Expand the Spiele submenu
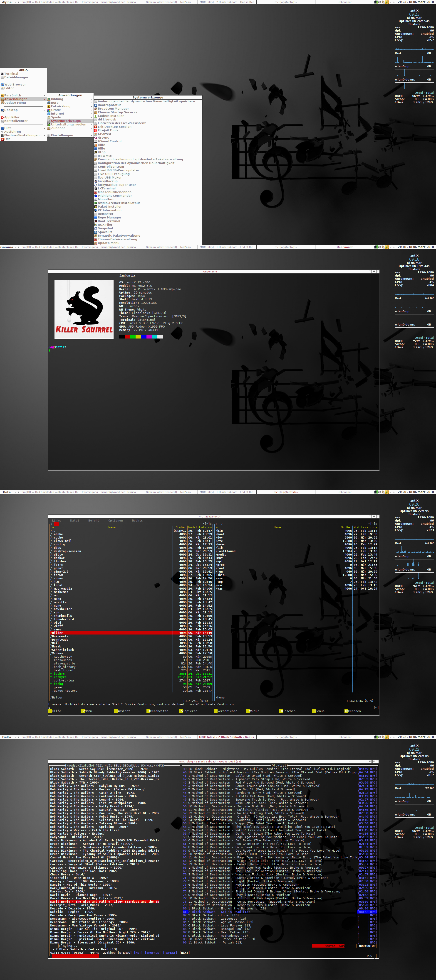This screenshot has width=436, height=980. 70,117
